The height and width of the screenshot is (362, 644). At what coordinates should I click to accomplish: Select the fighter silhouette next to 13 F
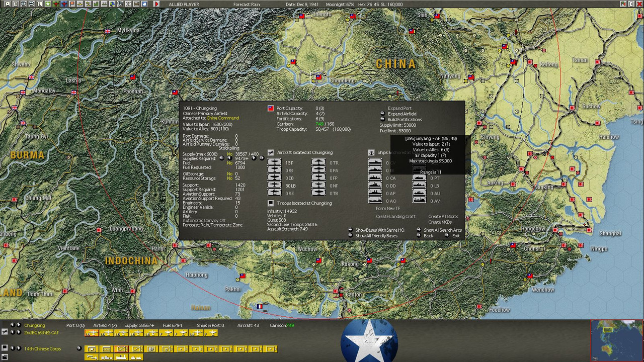[x=274, y=162]
